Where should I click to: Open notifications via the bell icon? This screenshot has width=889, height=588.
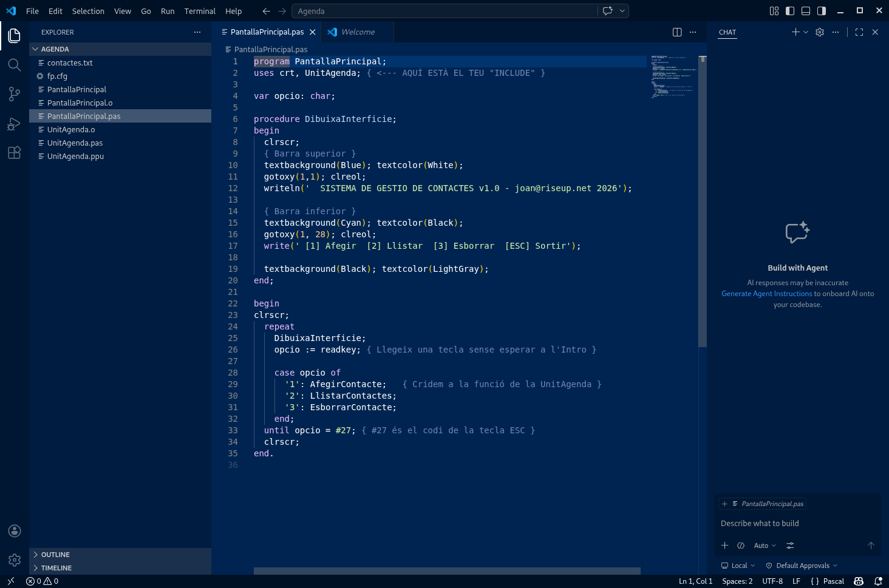(x=879, y=581)
